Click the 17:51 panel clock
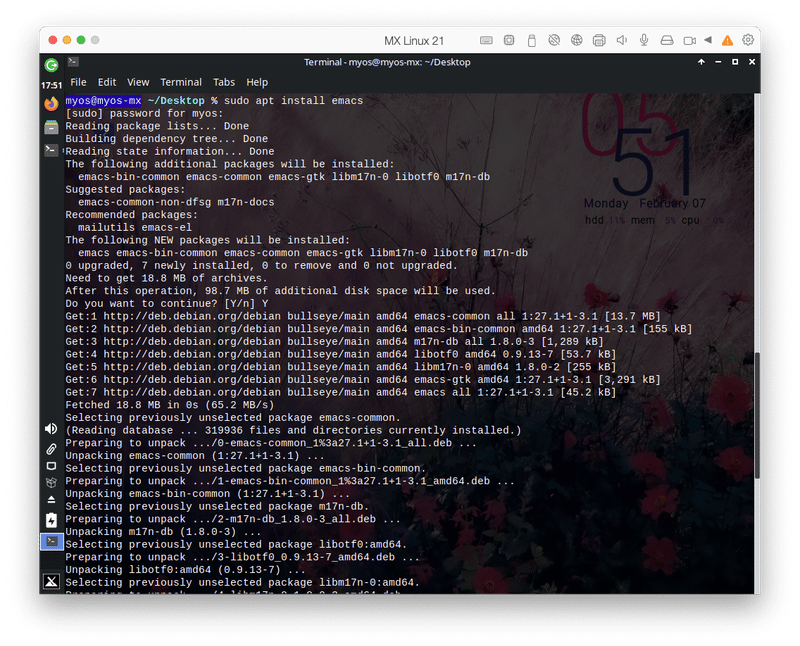The image size is (800, 646). pos(51,85)
